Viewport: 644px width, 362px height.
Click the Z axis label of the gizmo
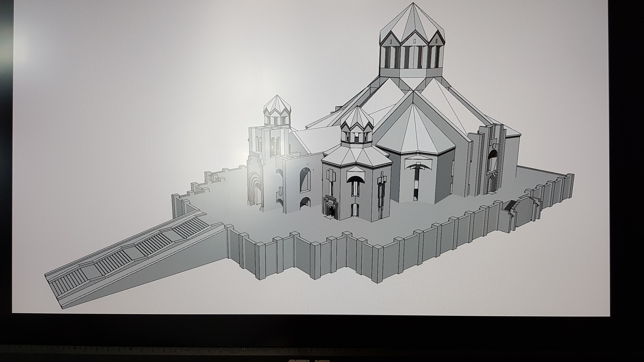coord(308,164)
